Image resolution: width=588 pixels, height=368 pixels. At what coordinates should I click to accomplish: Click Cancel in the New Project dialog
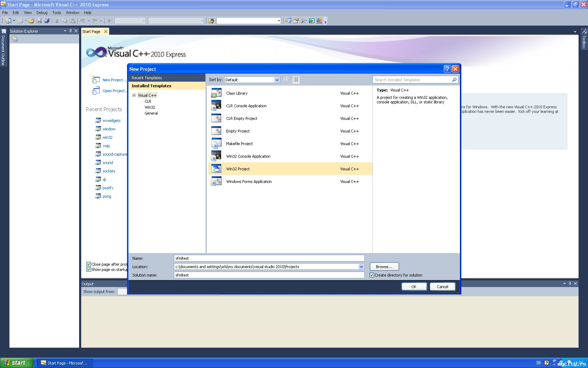click(442, 286)
